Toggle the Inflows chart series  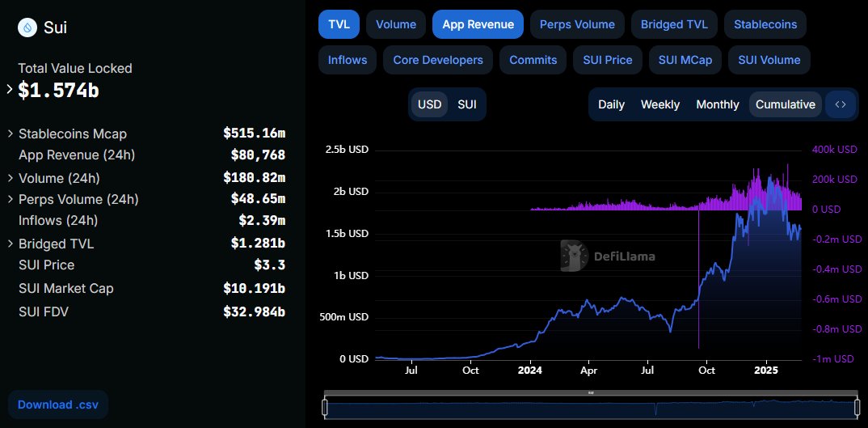coord(347,60)
